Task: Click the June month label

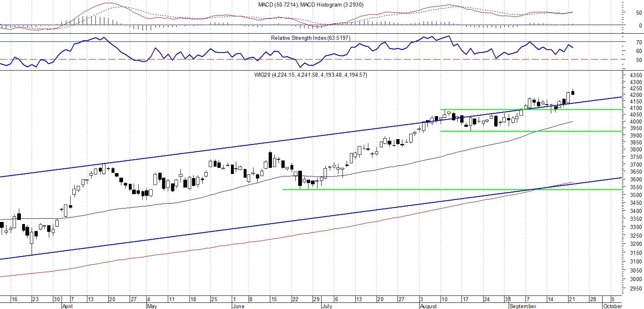Action: pos(238,306)
